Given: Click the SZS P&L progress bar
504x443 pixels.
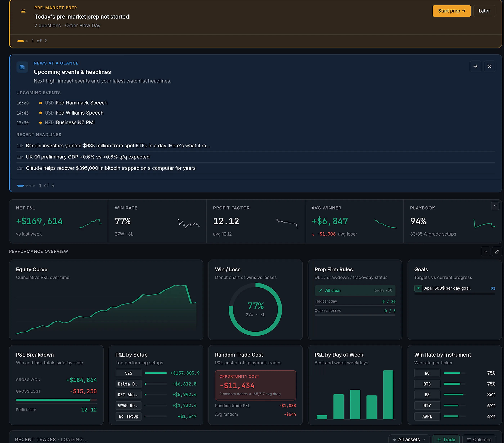Looking at the screenshot, I should 156,373.
